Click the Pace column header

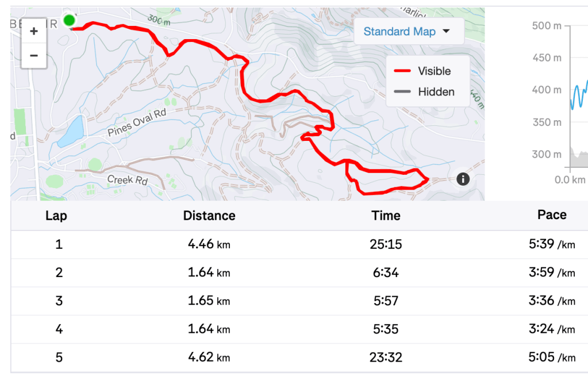(552, 215)
